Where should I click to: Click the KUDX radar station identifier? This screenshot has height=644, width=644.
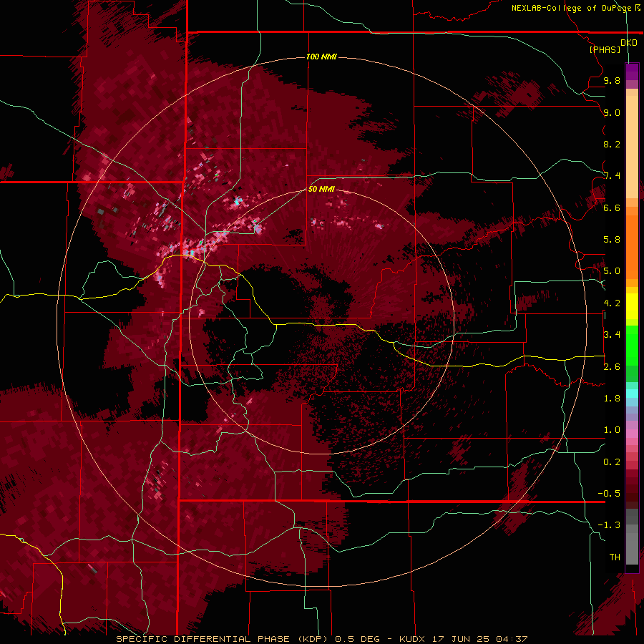pos(412,639)
